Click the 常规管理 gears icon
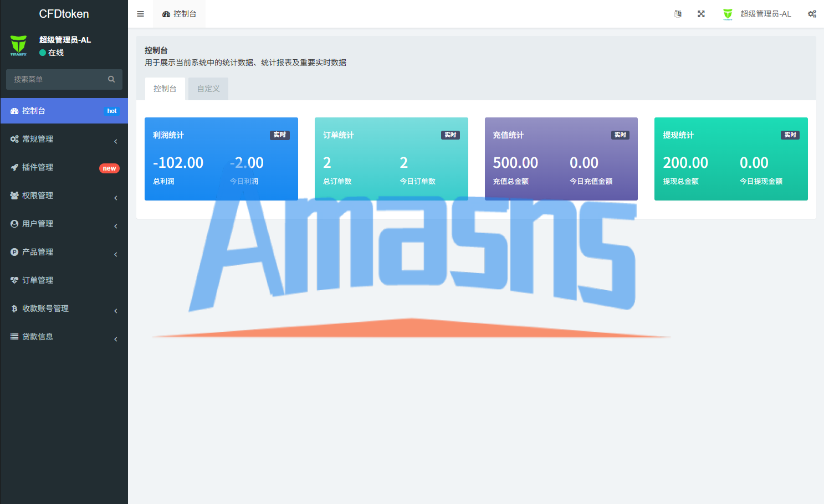Screen dimensions: 824x504 coord(14,139)
